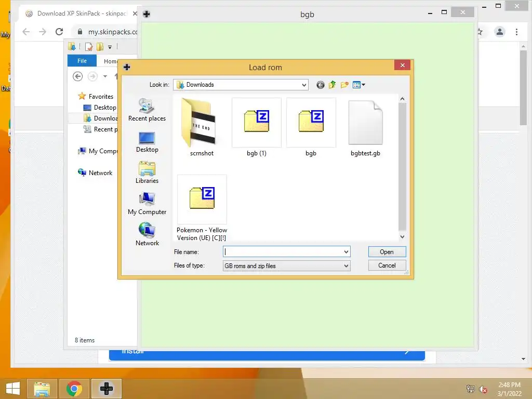532x399 pixels.
Task: Open Windows Start button
Action: coord(12,389)
